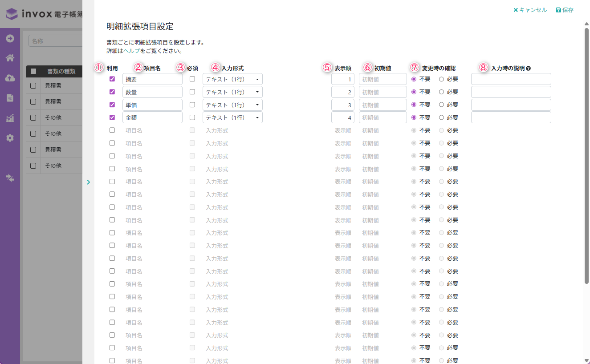Image resolution: width=590 pixels, height=364 pixels.
Task: Click the 保存 save button
Action: pos(565,10)
